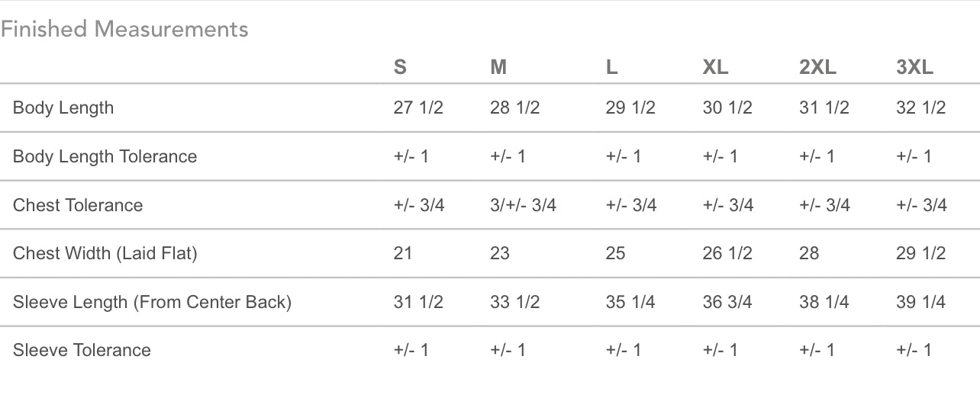Select the Chest Width (Laid Flat) label
This screenshot has height=411, width=980.
[x=105, y=253]
